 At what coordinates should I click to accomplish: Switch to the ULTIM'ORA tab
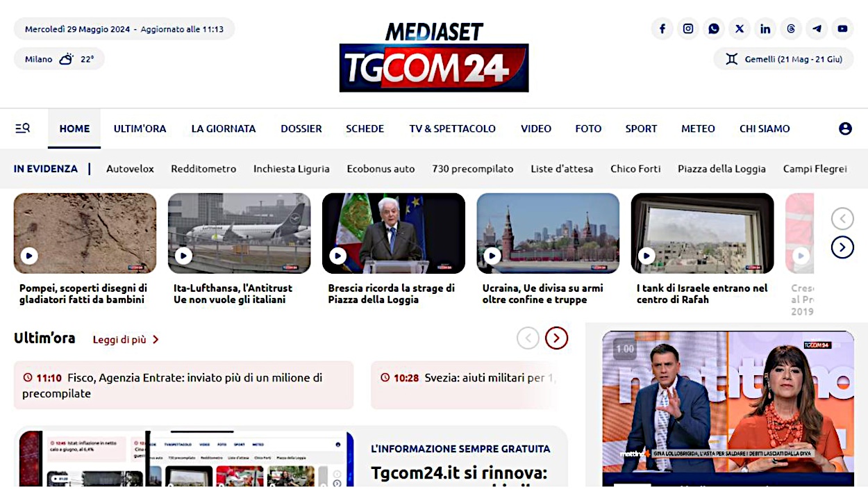140,129
